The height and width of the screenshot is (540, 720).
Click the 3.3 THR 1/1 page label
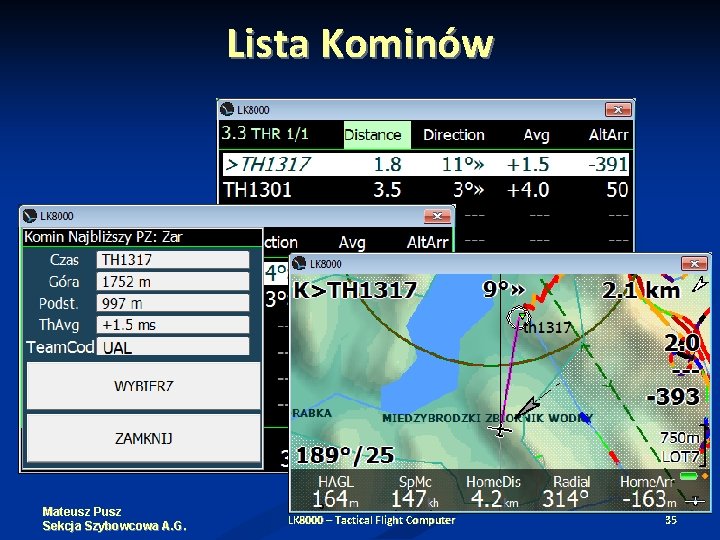pos(265,134)
